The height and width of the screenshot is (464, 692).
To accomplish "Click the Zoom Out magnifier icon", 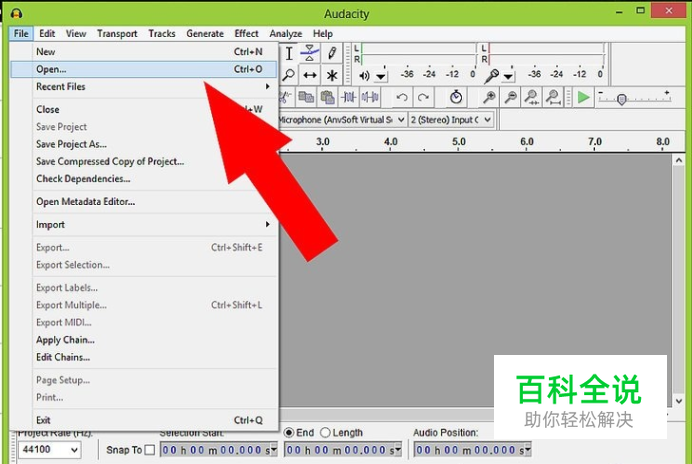I will 511,97.
